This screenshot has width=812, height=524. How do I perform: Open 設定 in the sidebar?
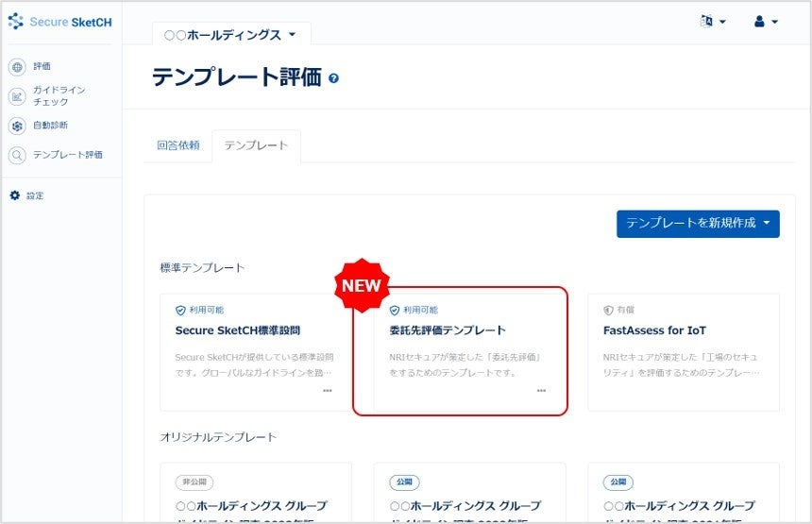pyautogui.click(x=35, y=195)
